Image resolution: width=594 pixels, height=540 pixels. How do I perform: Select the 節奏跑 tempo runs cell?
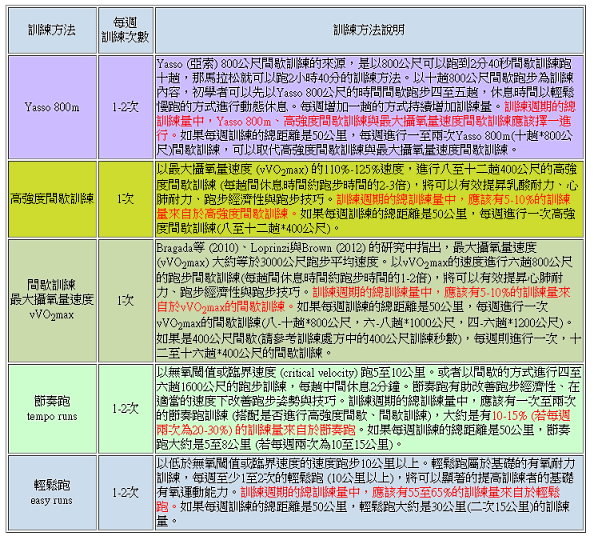52,409
